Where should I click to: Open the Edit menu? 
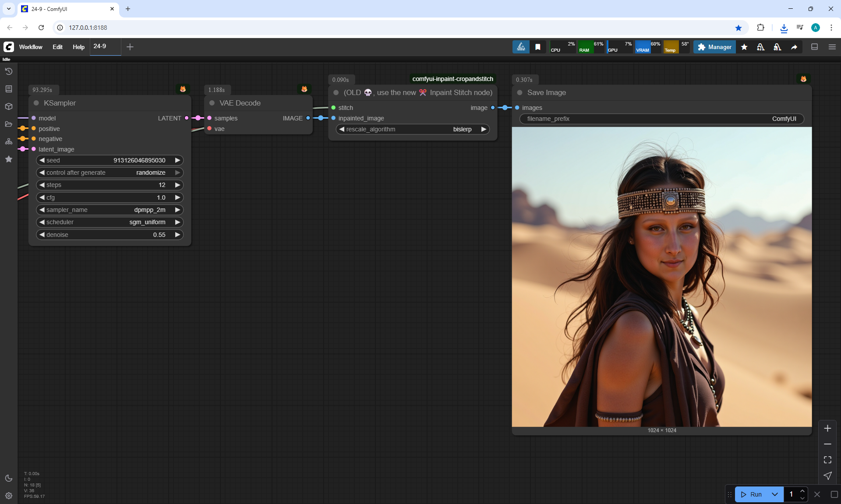pos(57,47)
